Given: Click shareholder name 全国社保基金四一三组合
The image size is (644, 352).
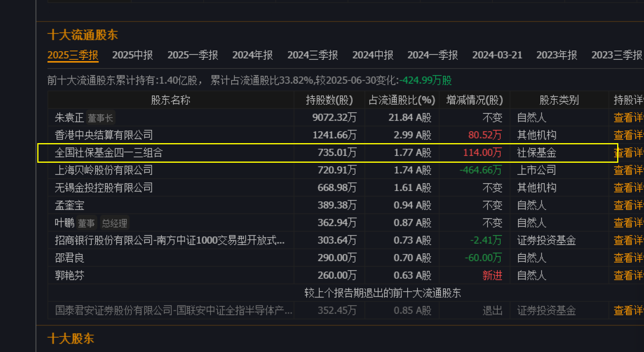Looking at the screenshot, I should [x=109, y=153].
